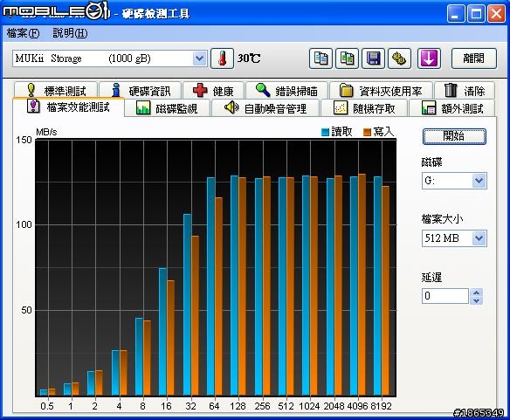Switch to the 資料夾使用率 tab
Viewport: 510px width, 420px height.
pos(381,91)
